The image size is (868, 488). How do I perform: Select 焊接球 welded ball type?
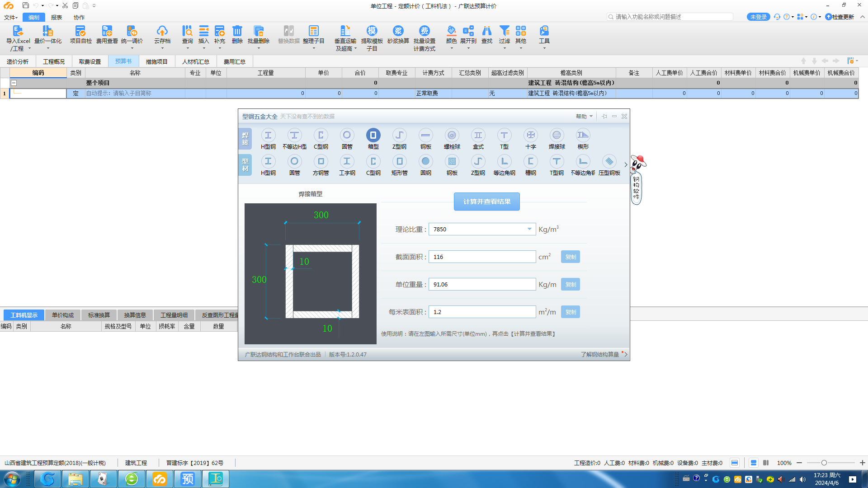[x=557, y=139]
